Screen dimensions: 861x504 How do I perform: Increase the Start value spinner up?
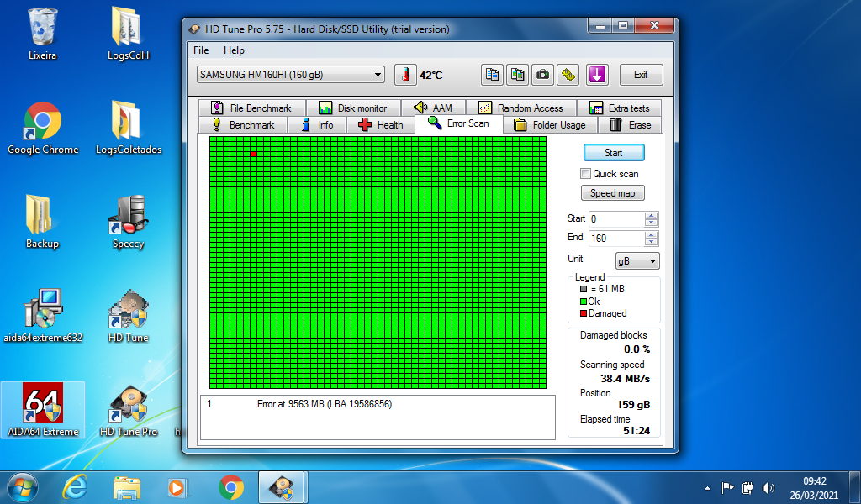652,216
